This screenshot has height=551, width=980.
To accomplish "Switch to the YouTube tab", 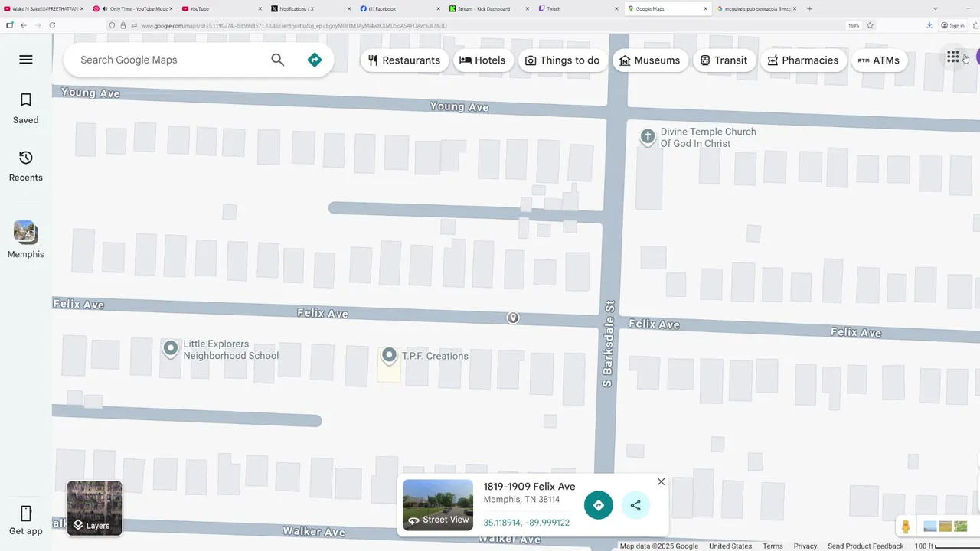I will coord(222,8).
